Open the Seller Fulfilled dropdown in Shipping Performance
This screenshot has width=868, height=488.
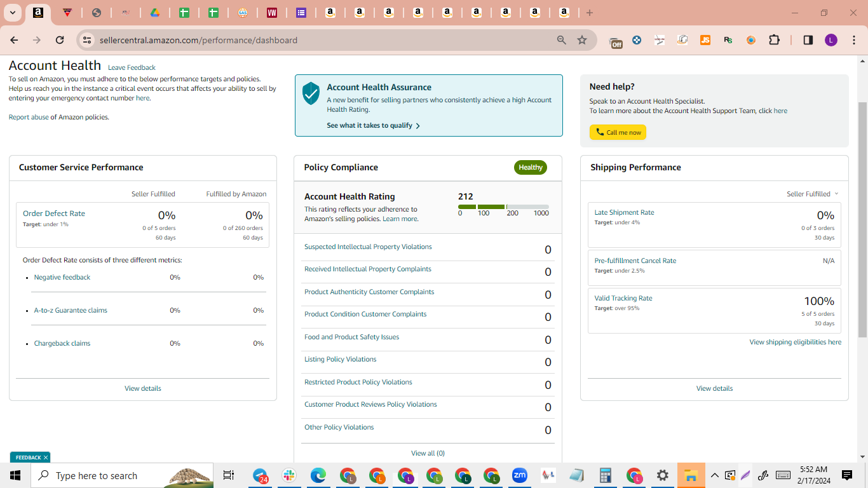tap(813, 194)
